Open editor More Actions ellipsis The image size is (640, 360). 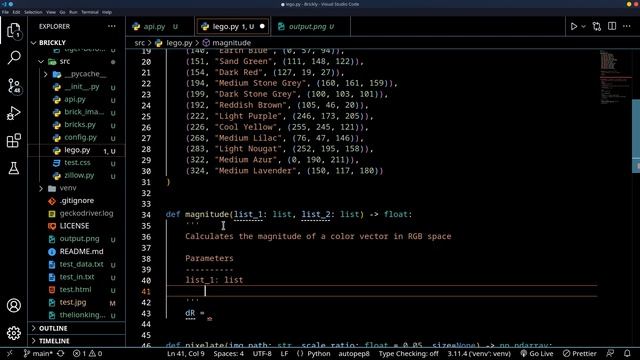627,26
